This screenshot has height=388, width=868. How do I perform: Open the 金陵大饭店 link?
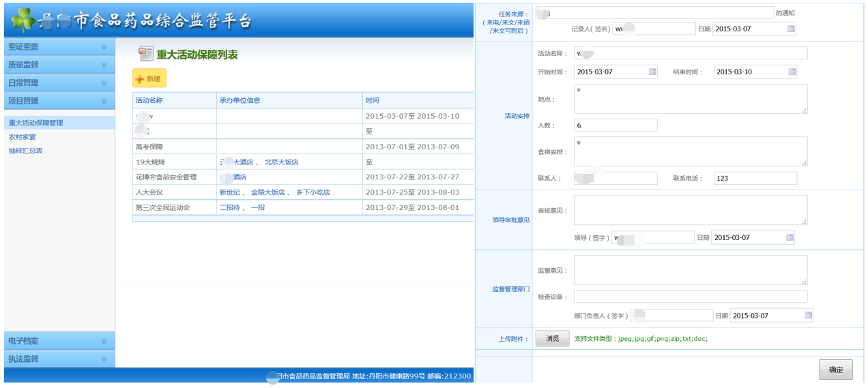(267, 192)
